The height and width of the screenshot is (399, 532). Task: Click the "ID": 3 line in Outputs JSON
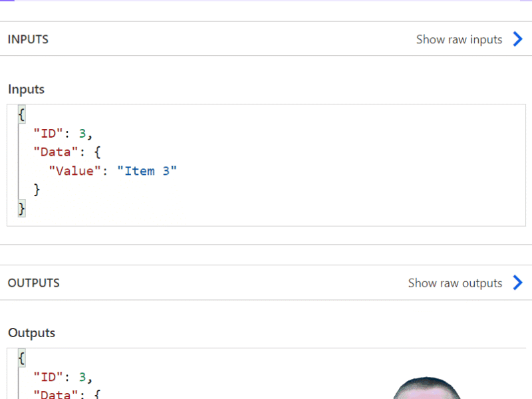coord(63,377)
